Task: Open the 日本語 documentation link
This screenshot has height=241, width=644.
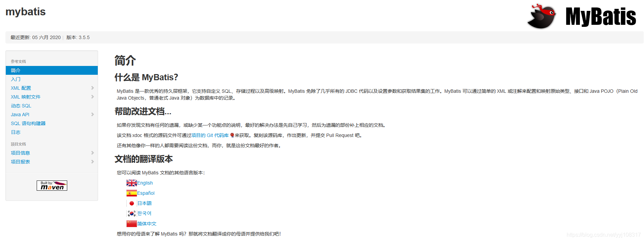Action: pyautogui.click(x=144, y=203)
